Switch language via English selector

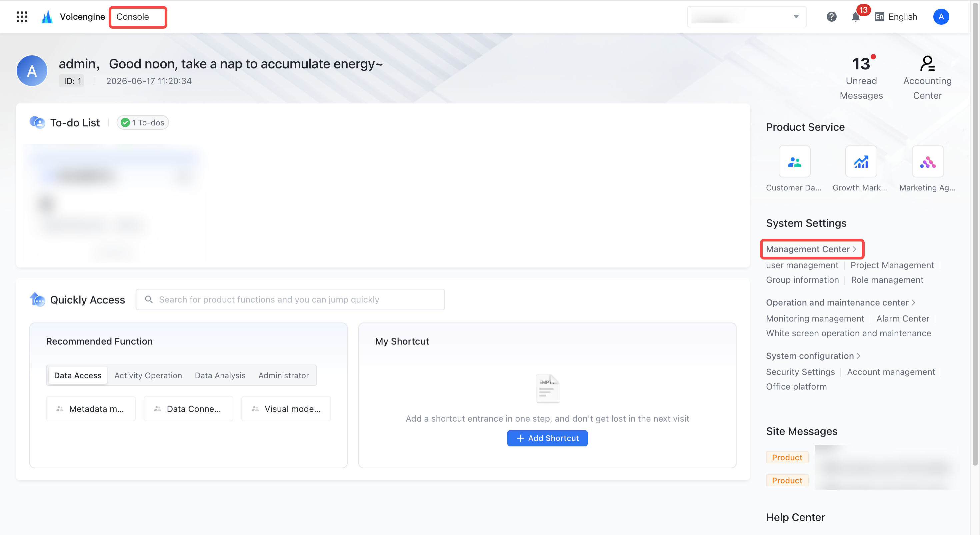(x=896, y=16)
